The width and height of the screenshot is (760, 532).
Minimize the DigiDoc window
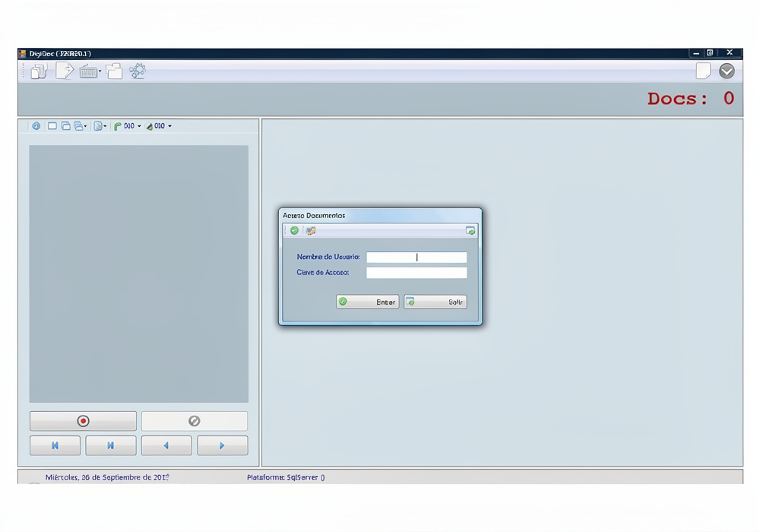tap(696, 52)
